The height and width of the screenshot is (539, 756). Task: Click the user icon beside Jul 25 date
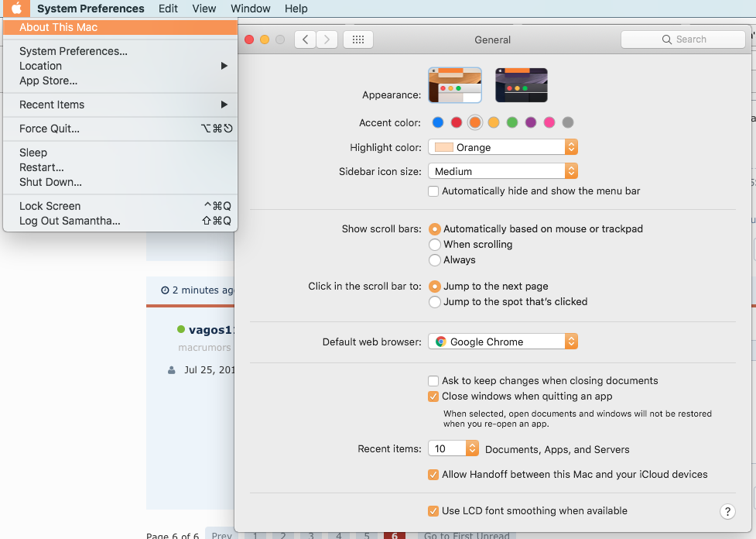click(171, 370)
